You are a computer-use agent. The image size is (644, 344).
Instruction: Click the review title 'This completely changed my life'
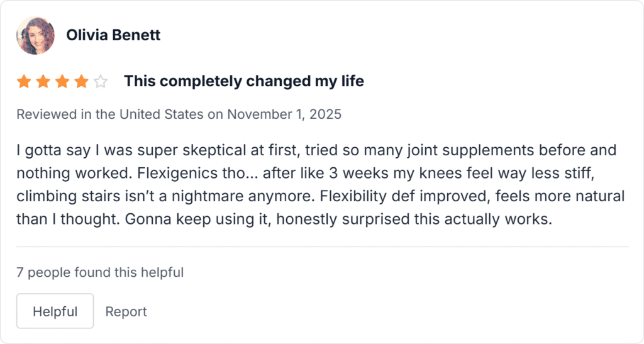[x=244, y=81]
